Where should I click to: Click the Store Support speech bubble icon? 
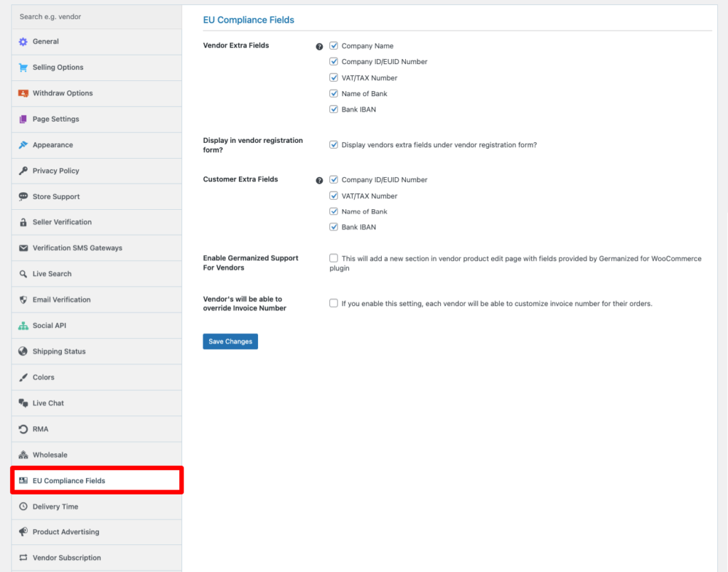pos(23,196)
